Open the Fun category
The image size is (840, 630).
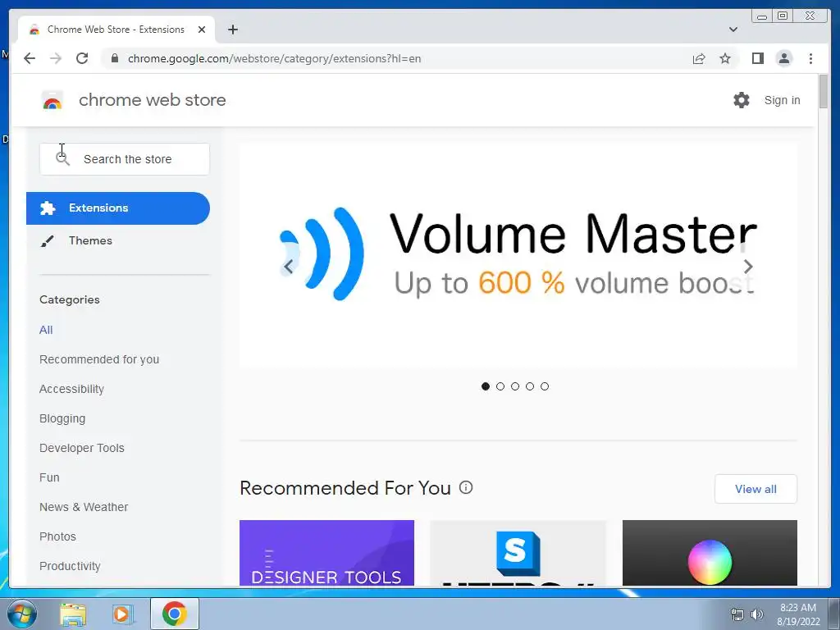[49, 477]
